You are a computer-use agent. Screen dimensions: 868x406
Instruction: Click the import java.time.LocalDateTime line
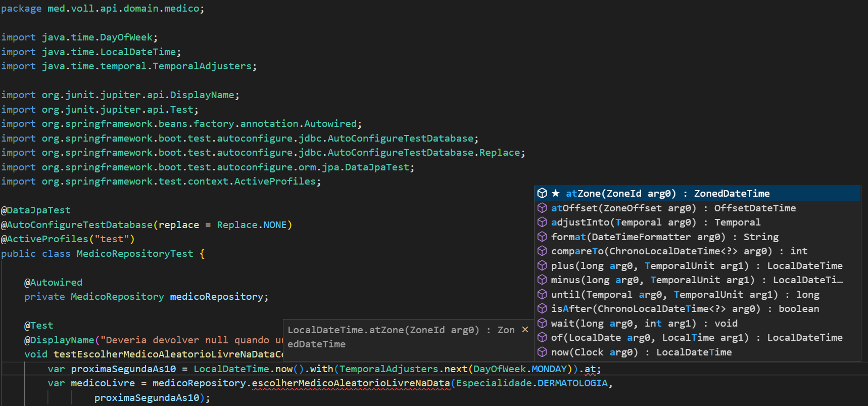click(91, 52)
